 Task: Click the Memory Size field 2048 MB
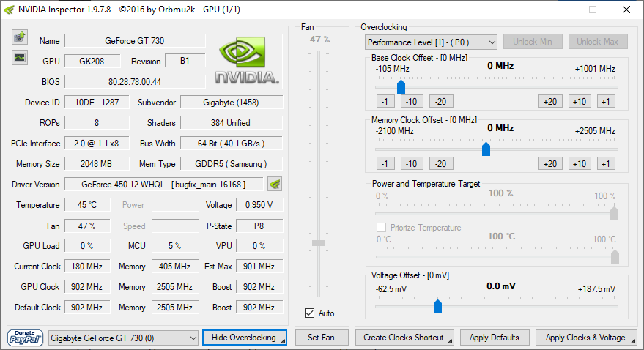97,164
